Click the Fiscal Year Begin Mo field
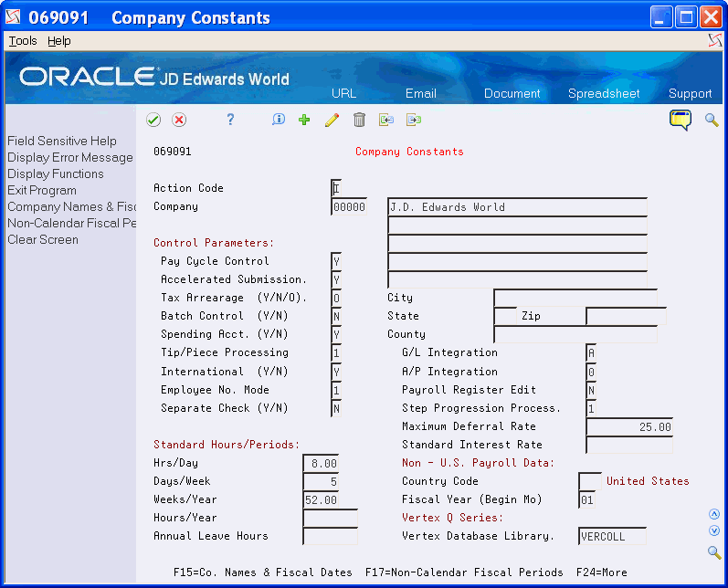The height and width of the screenshot is (588, 728). (587, 499)
